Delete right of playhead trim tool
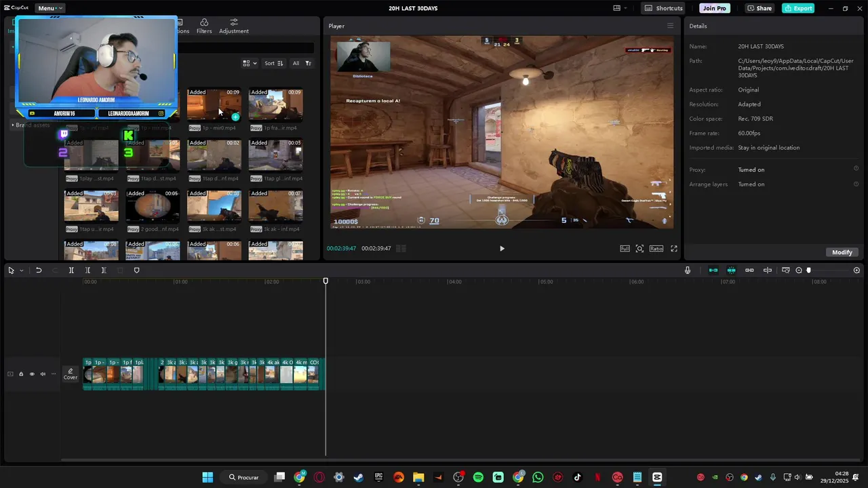This screenshot has width=868, height=488. (104, 270)
